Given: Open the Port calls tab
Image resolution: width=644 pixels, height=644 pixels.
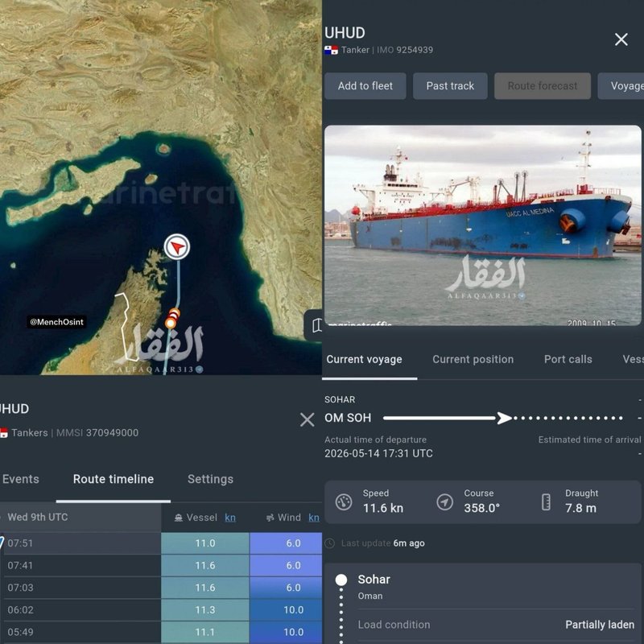Looking at the screenshot, I should click(x=568, y=359).
